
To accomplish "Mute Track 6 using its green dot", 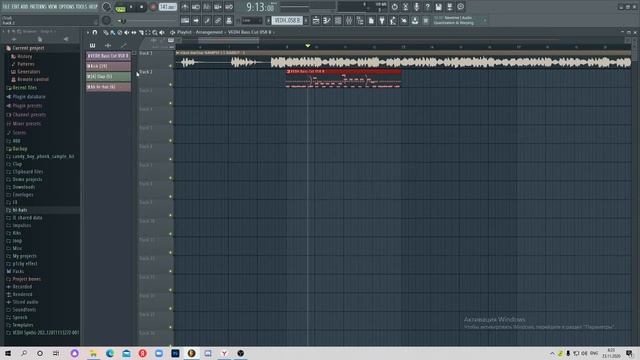I will point(171,159).
